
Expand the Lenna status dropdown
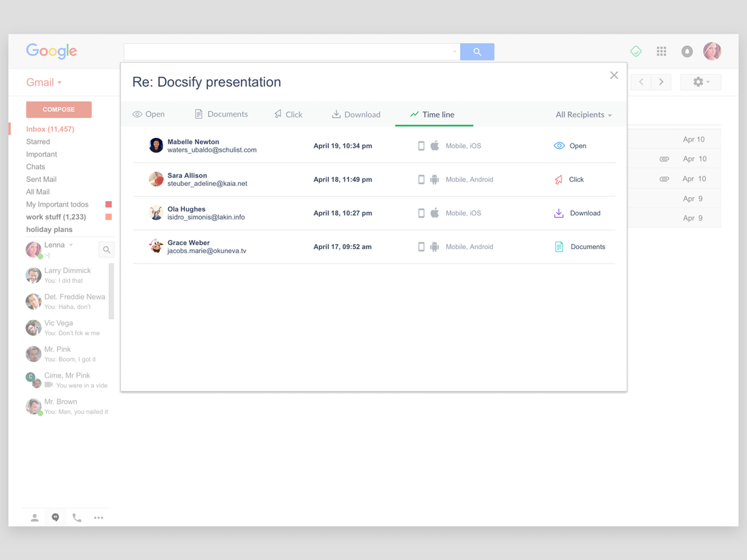click(71, 245)
